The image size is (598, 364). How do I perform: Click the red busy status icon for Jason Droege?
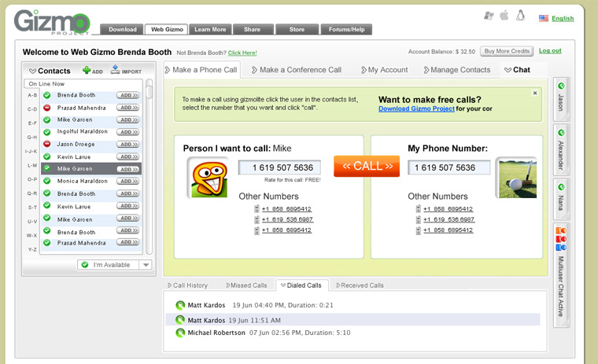(x=47, y=144)
